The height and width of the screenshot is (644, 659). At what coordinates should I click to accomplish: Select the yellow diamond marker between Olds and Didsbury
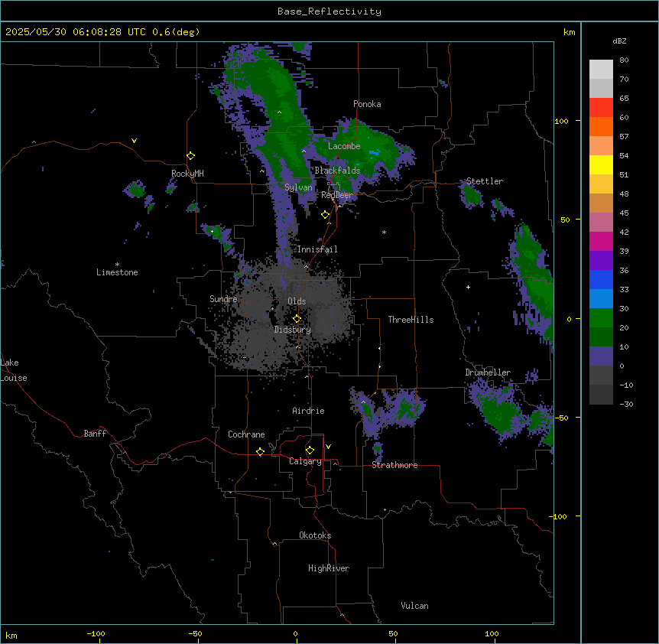(297, 319)
